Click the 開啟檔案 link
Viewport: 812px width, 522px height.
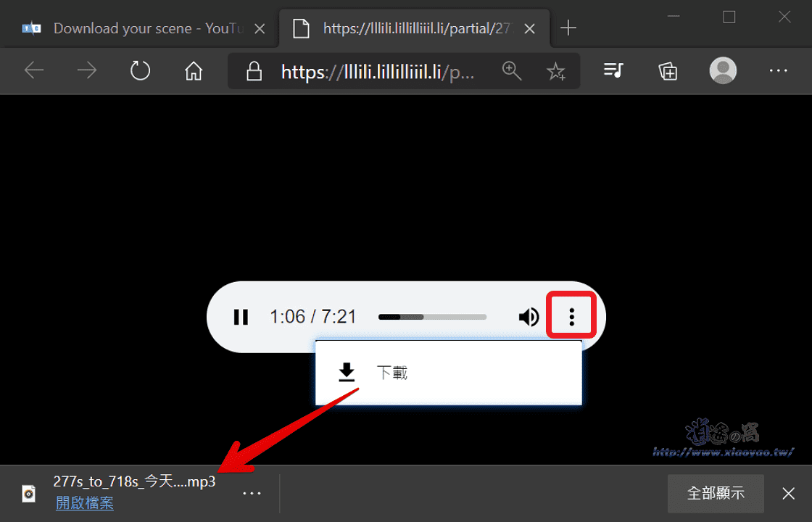click(84, 503)
